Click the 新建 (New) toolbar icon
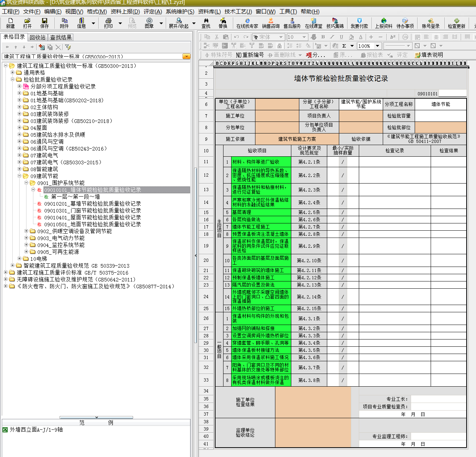This screenshot has width=476, height=457. click(x=11, y=23)
